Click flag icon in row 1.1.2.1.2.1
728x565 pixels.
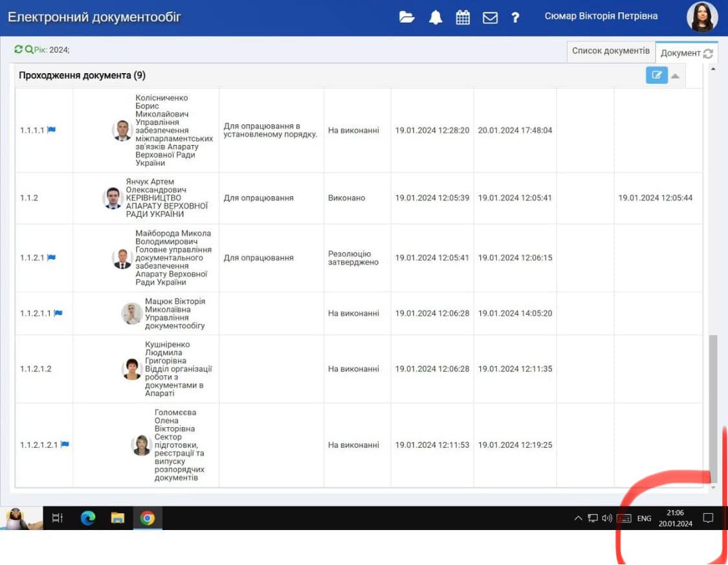pos(65,444)
